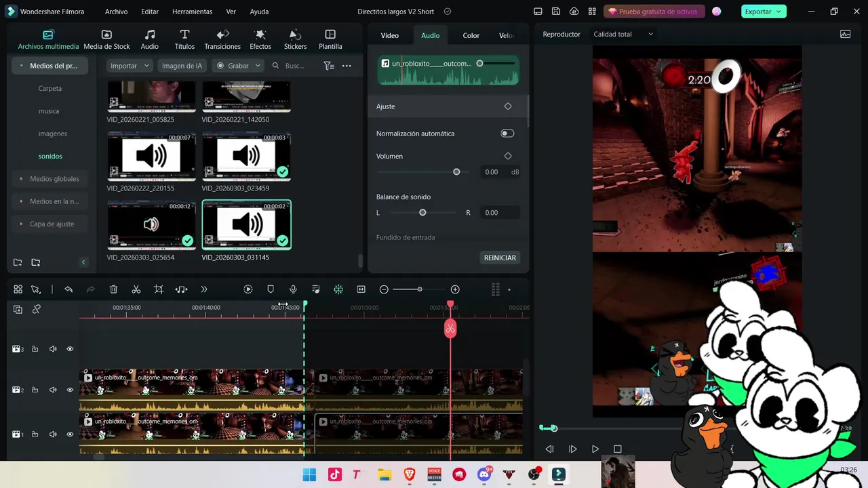Open the cloud upload icon in title bar
This screenshot has width=868, height=488.
tap(574, 12)
